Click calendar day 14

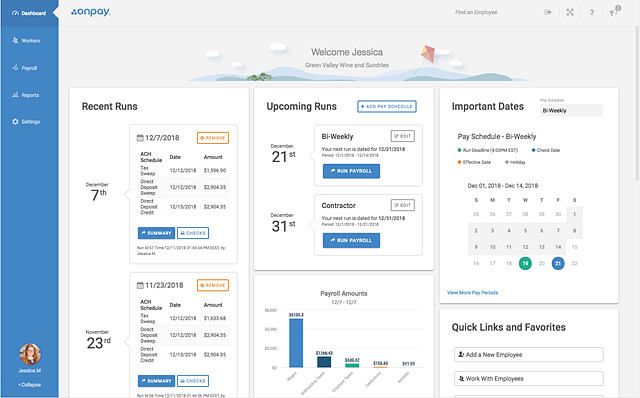click(x=558, y=247)
